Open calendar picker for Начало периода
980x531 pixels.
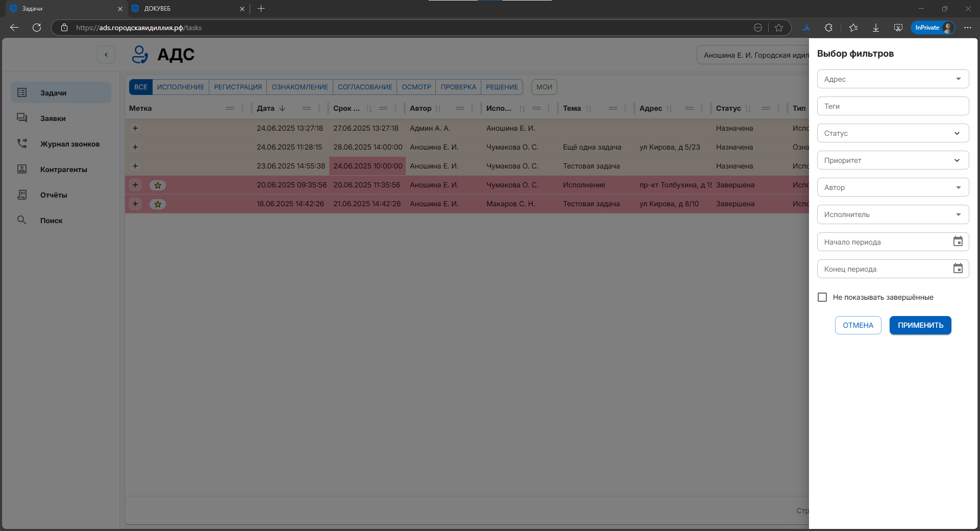tap(958, 242)
